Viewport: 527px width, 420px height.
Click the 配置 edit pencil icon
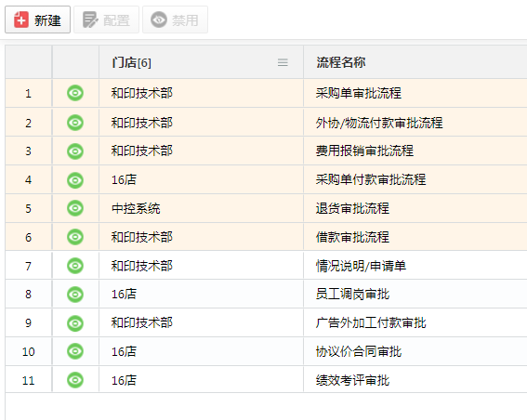coord(90,20)
